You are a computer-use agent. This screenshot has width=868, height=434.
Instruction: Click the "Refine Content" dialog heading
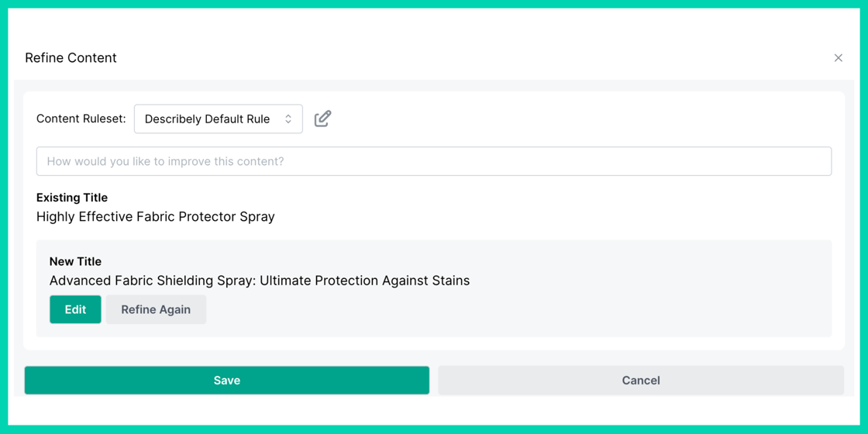[x=71, y=58]
